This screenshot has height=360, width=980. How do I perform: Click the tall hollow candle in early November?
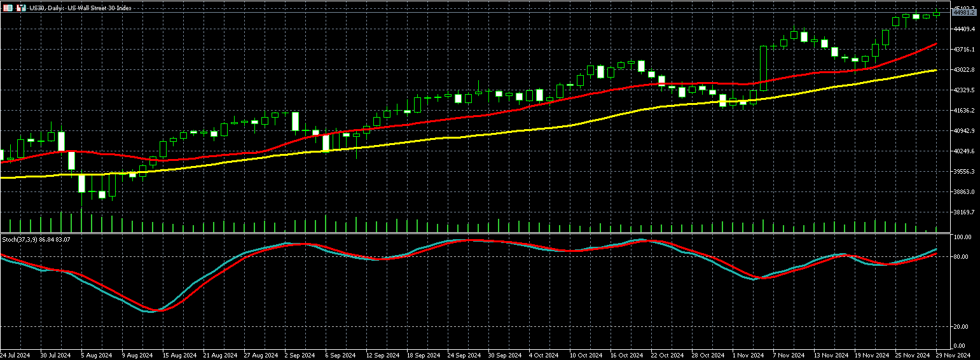tap(763, 68)
